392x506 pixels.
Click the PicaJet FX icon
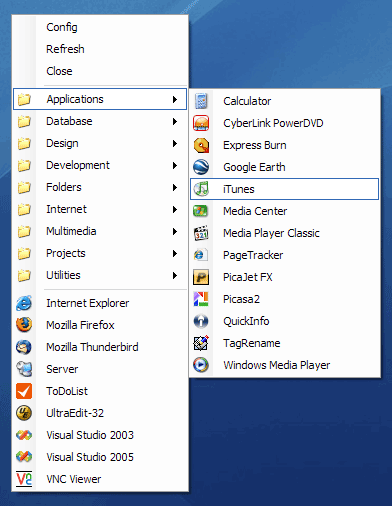tap(201, 277)
